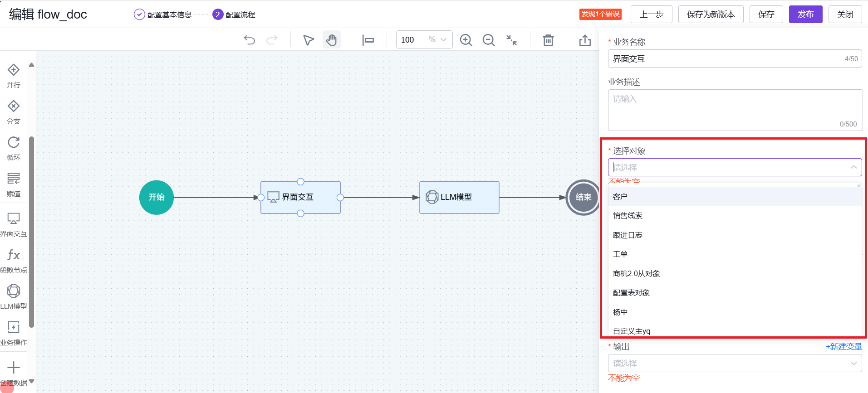Choose the 函数节点 function node icon
Screen dimensions: 868x393
click(14, 255)
